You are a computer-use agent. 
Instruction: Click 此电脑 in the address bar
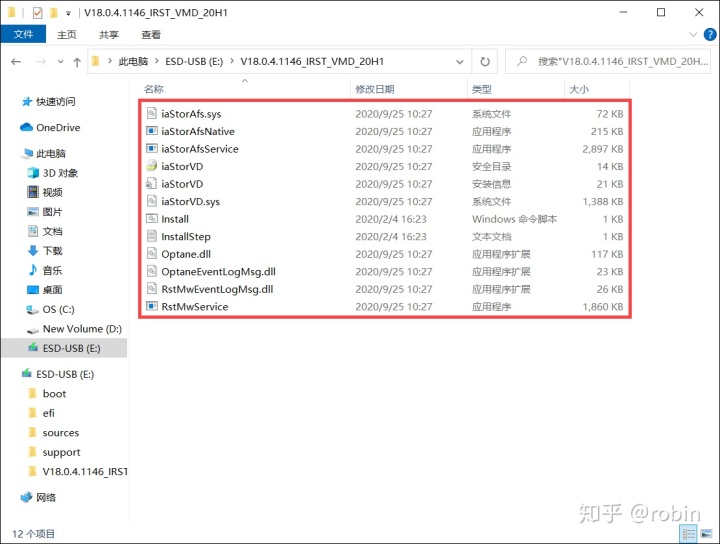133,62
